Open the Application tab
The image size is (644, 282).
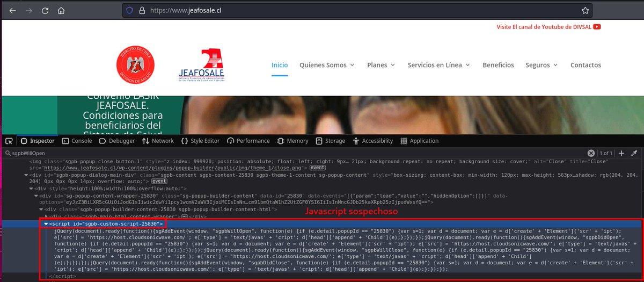(419, 141)
